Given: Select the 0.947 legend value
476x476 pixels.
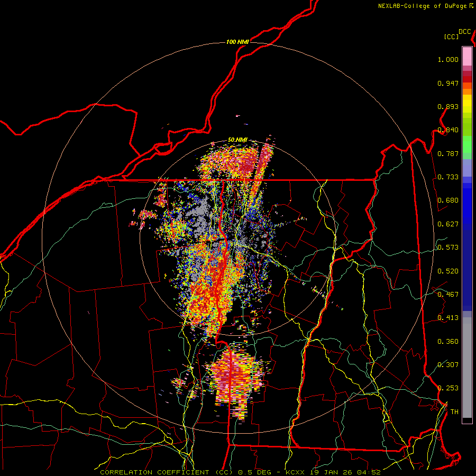Looking at the screenshot, I should click(448, 83).
